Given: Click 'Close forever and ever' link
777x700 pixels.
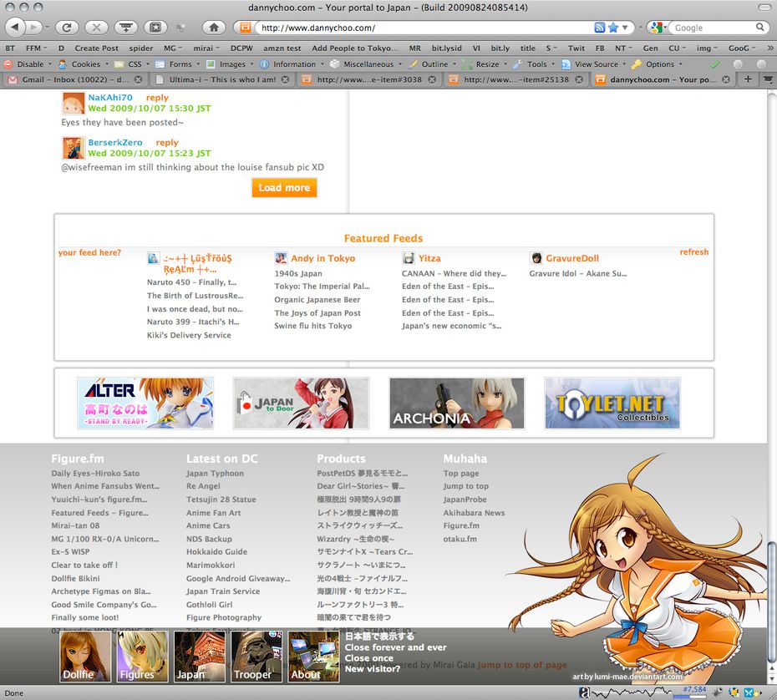Looking at the screenshot, I should point(395,647).
